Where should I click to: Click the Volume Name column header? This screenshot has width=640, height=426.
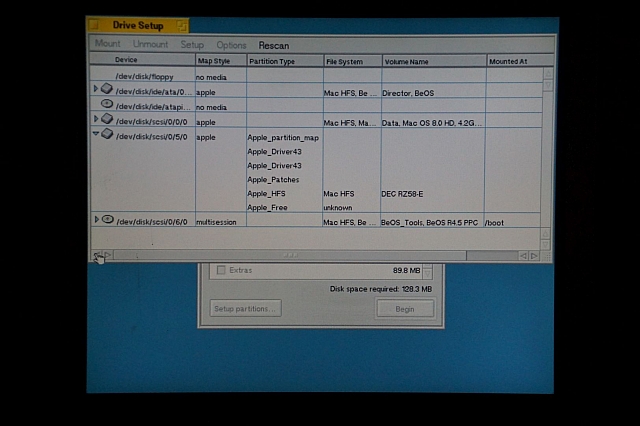[434, 62]
